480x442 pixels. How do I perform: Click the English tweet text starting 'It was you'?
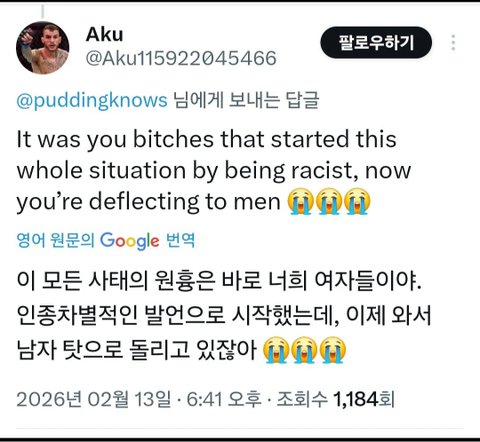point(213,171)
